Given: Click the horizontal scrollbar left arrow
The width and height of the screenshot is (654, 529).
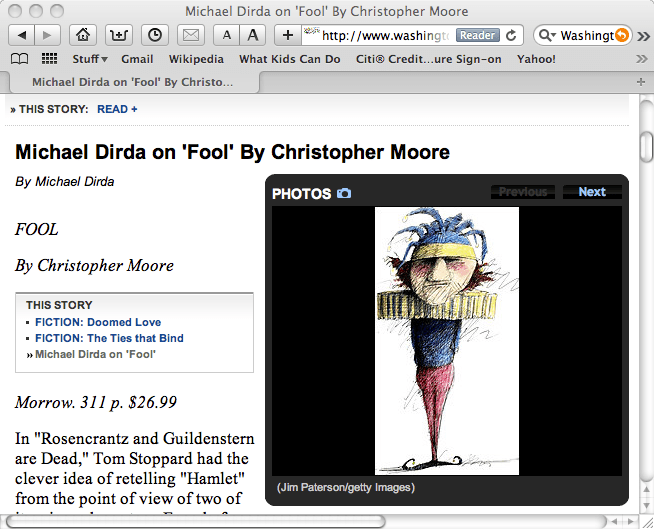Looking at the screenshot, I should point(614,521).
